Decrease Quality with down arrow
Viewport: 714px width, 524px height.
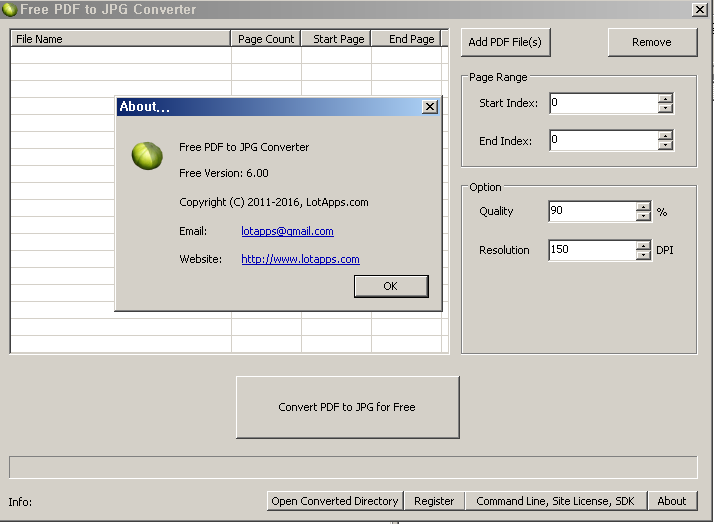(643, 216)
